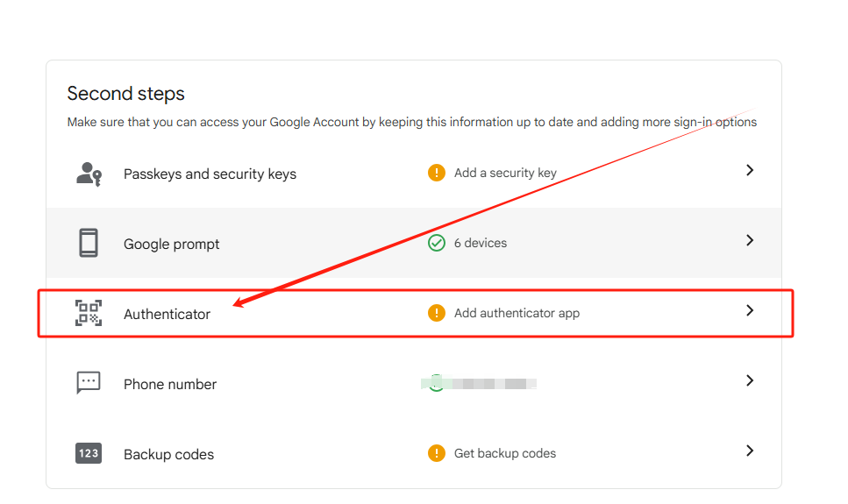Click warning icon beside Get backup codes
Image resolution: width=848 pixels, height=504 pixels.
(x=437, y=453)
